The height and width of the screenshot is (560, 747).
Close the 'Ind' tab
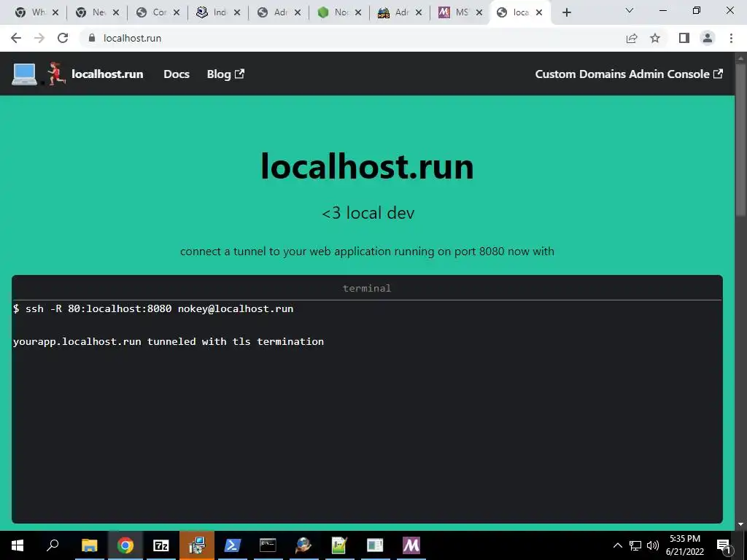237,12
